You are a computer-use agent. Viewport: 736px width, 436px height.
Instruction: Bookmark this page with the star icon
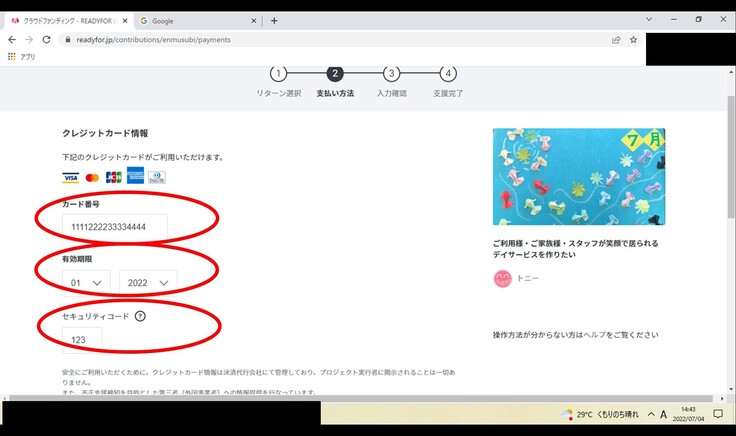point(633,40)
